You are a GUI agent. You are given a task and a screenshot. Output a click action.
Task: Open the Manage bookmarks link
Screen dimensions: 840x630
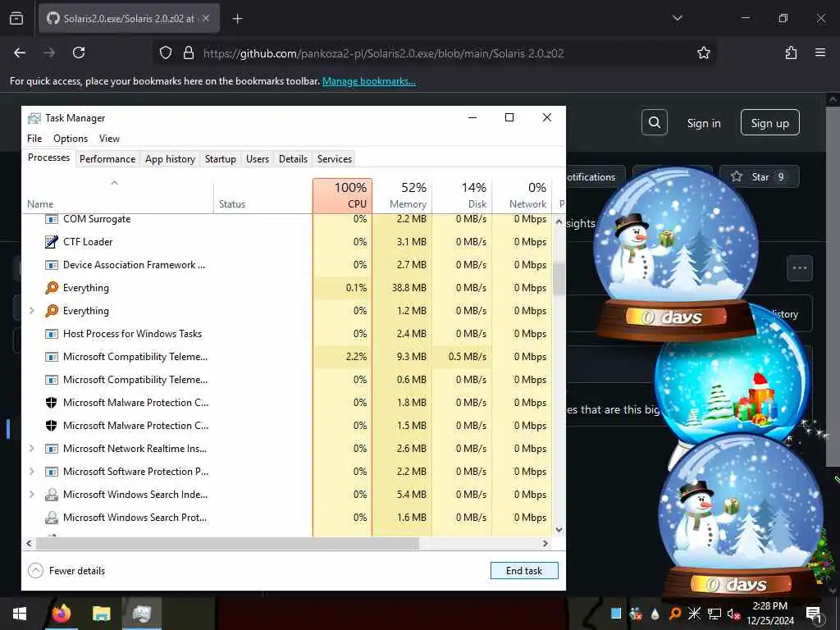pos(368,81)
